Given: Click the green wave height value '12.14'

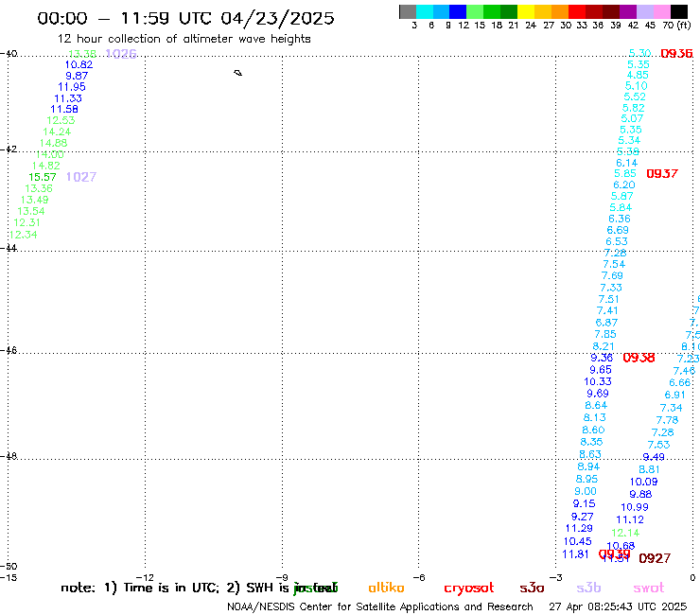Looking at the screenshot, I should pos(625,533).
